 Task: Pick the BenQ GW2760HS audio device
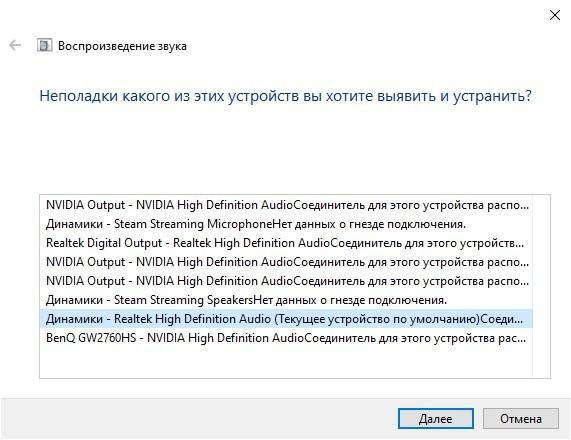(286, 338)
